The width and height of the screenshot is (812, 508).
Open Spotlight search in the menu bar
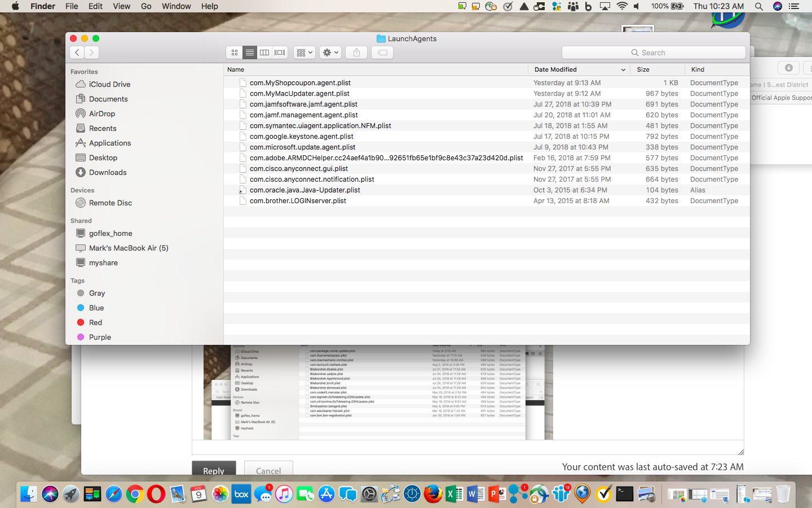tap(759, 6)
